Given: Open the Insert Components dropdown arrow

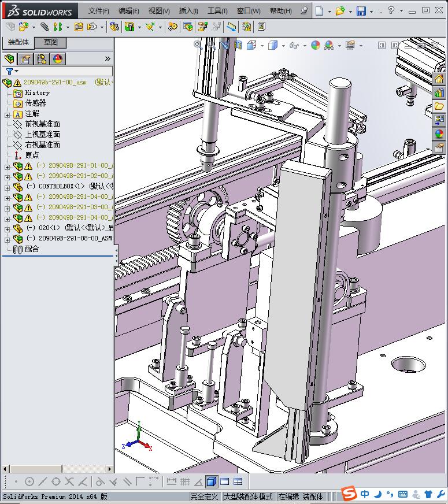Looking at the screenshot, I should click(x=34, y=27).
